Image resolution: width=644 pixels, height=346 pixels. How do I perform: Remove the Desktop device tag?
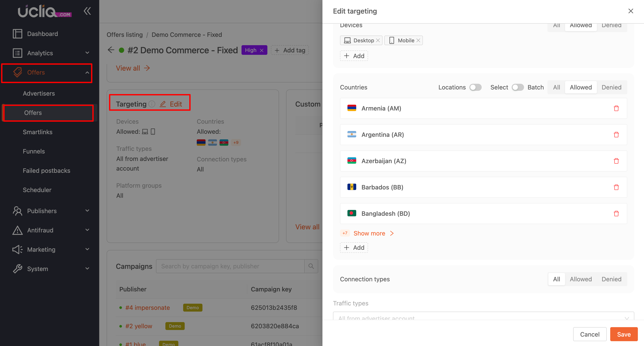point(378,41)
